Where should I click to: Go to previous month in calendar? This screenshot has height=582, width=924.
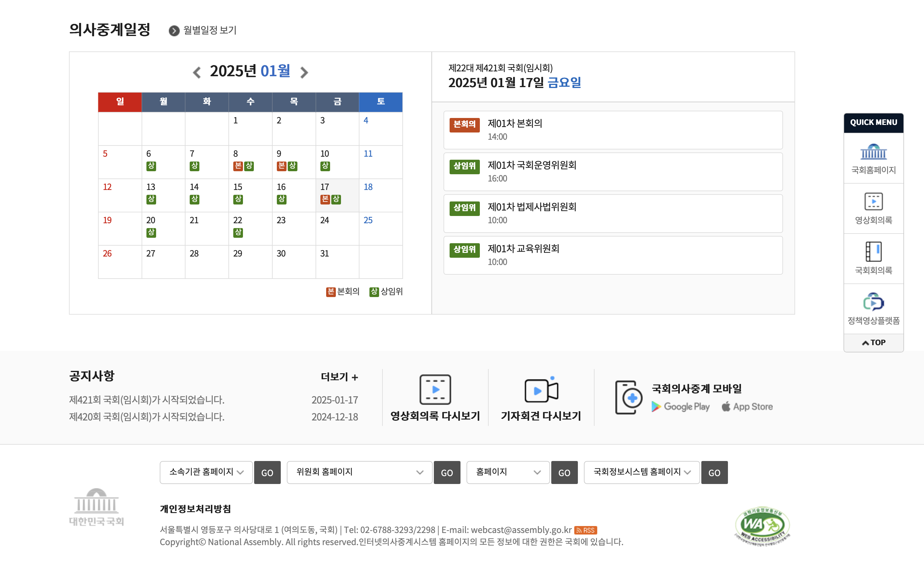tap(197, 72)
